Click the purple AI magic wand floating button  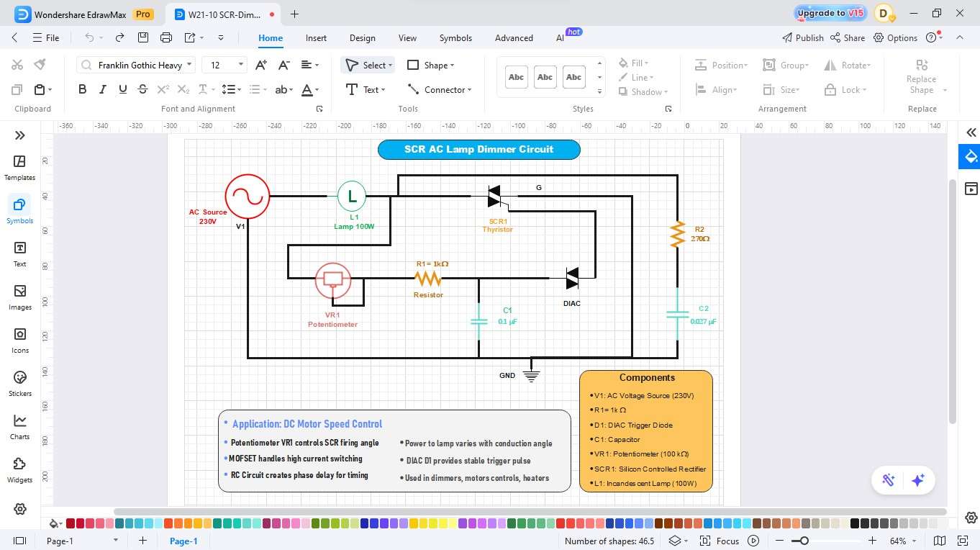click(889, 480)
